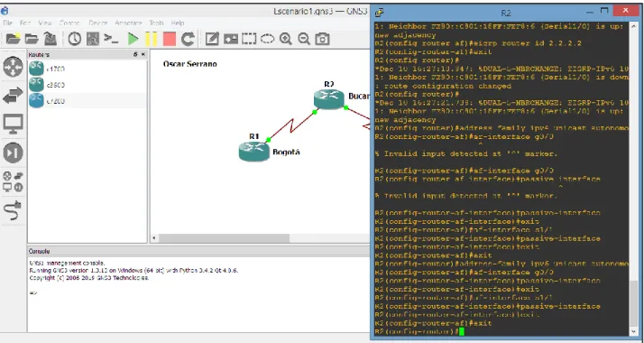Reload all devices icon
Screen dimensions: 644x343
pyautogui.click(x=188, y=39)
